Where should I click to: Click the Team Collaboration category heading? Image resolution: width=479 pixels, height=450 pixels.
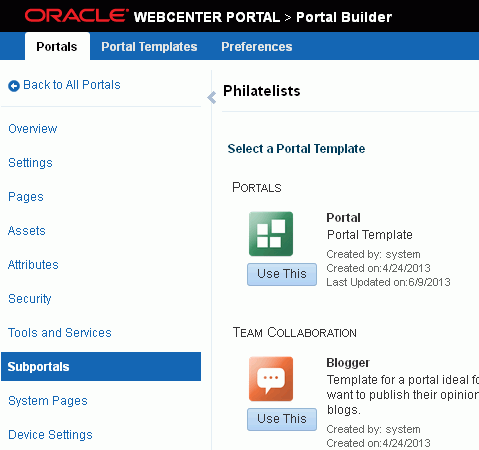295,332
